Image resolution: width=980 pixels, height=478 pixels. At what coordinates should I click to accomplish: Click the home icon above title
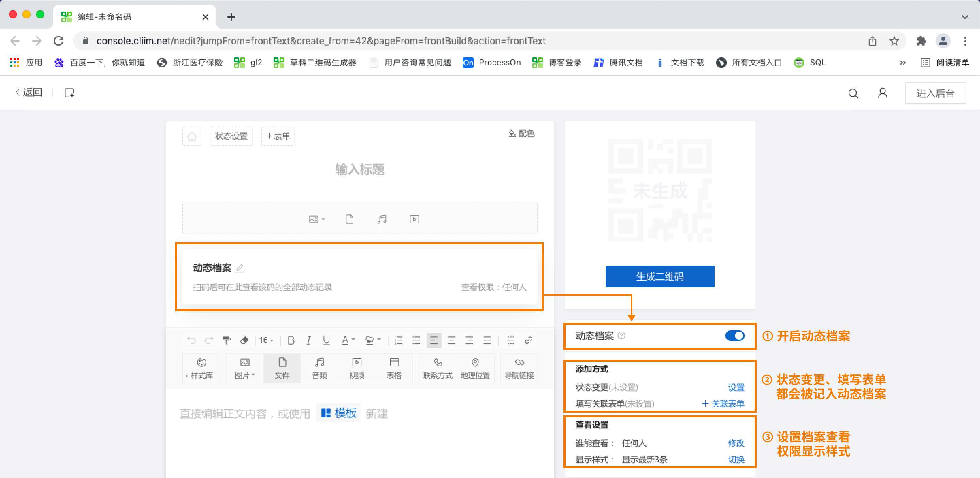pos(192,136)
